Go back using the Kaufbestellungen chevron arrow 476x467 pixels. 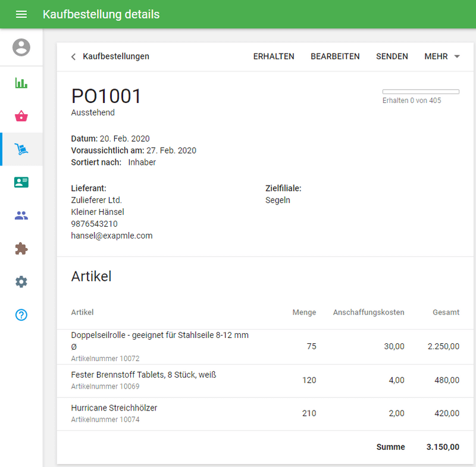pos(73,57)
